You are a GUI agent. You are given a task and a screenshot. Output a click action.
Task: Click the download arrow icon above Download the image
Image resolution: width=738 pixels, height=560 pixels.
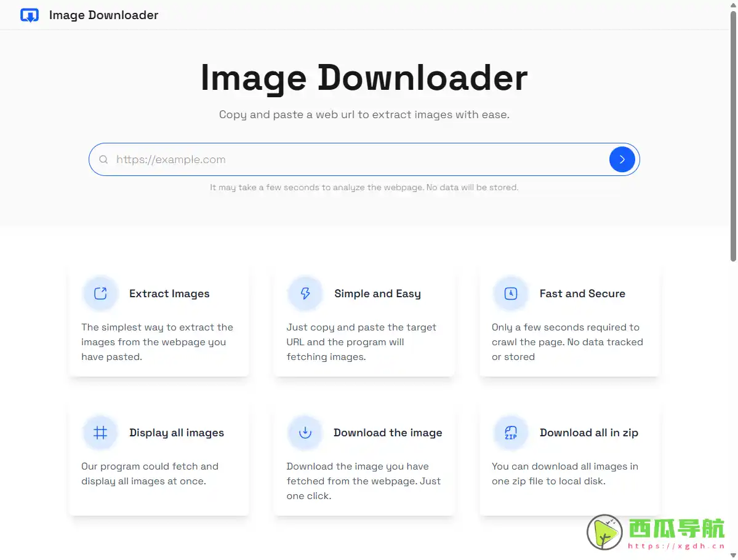click(305, 433)
